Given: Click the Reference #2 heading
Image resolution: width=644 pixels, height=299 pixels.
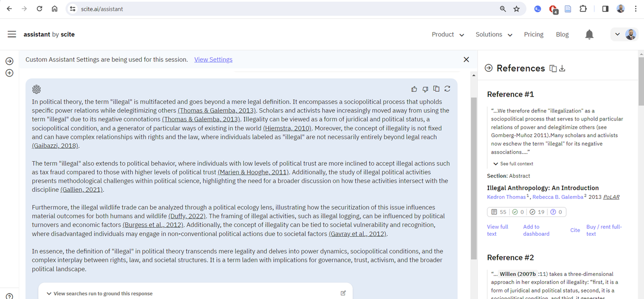Looking at the screenshot, I should coord(510,258).
